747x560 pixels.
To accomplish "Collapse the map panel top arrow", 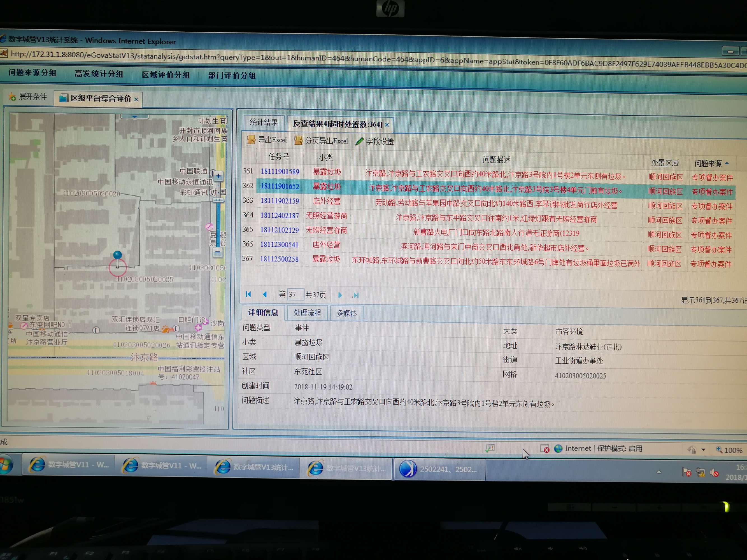I will coord(135,116).
